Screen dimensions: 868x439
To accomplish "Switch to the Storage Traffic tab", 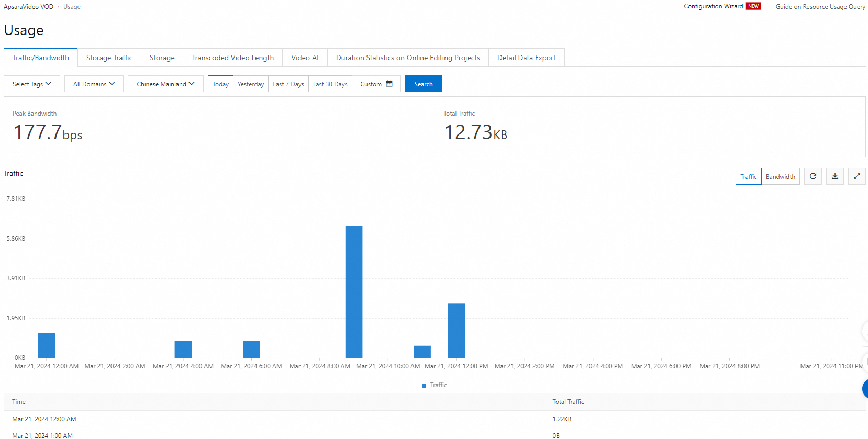I will point(109,58).
